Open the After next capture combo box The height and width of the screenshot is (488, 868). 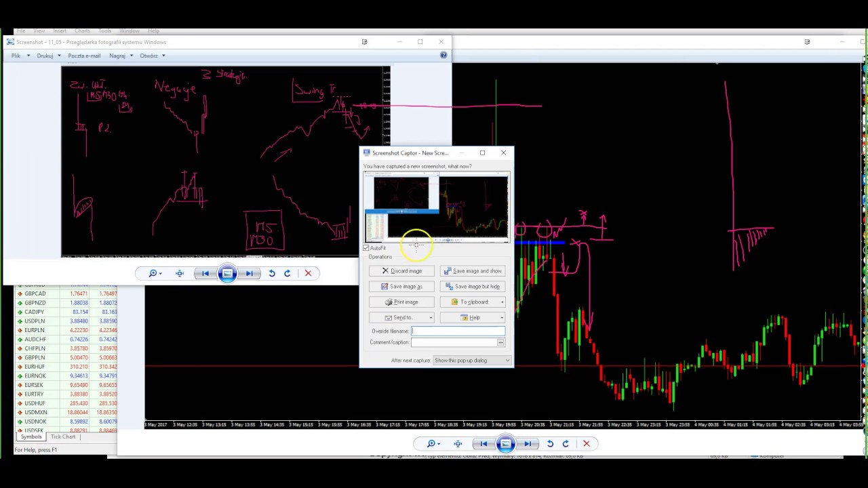click(472, 361)
